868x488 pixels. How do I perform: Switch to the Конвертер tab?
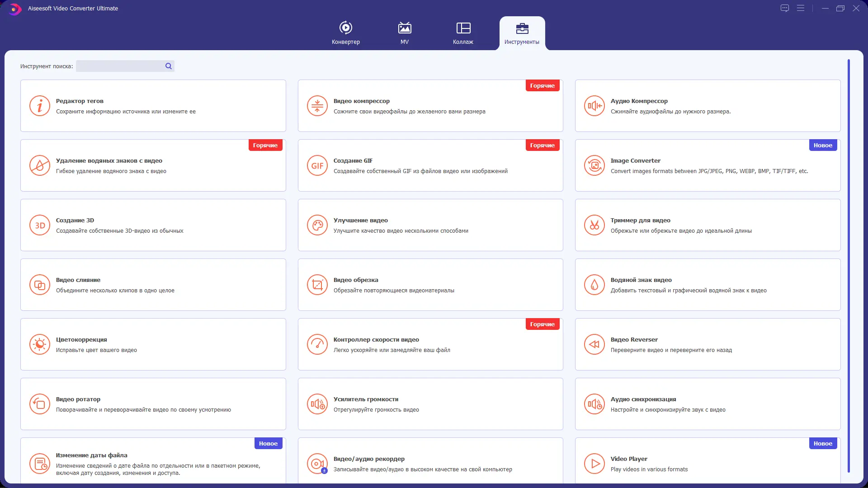(346, 33)
